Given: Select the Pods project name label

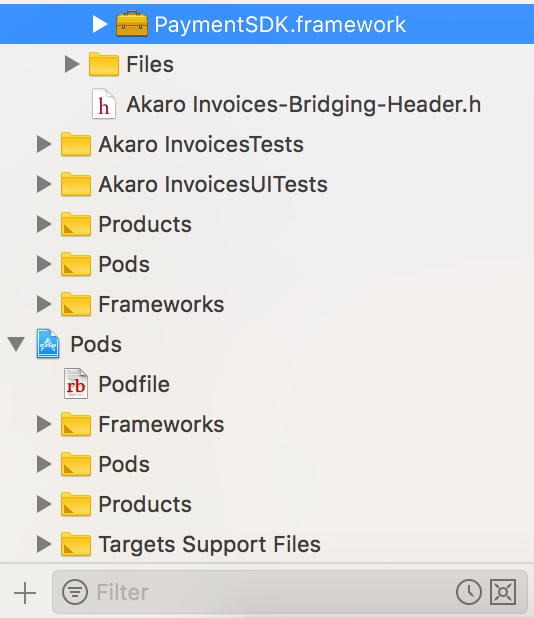Looking at the screenshot, I should point(96,344).
